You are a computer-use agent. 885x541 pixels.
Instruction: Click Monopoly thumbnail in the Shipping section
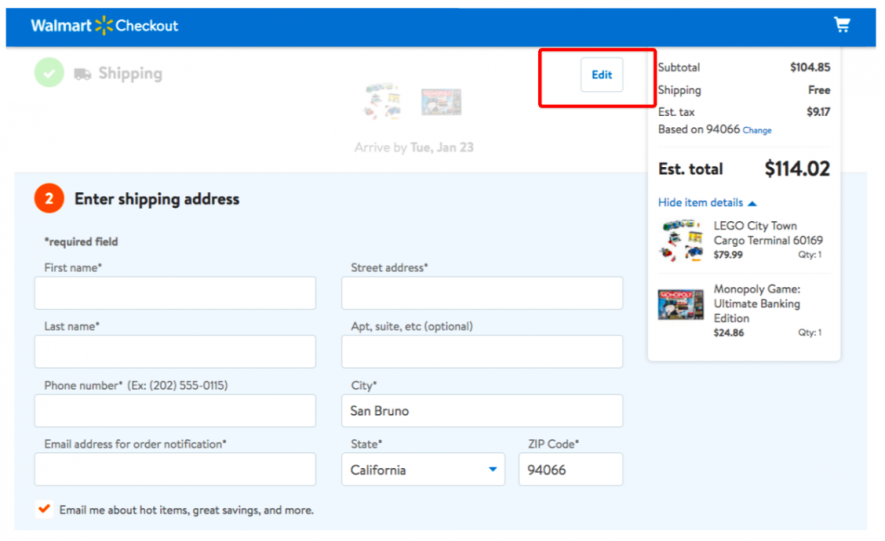coord(441,102)
